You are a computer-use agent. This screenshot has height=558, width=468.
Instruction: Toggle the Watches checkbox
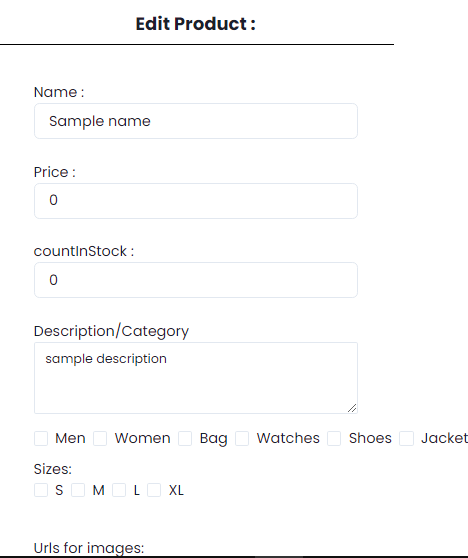(242, 438)
